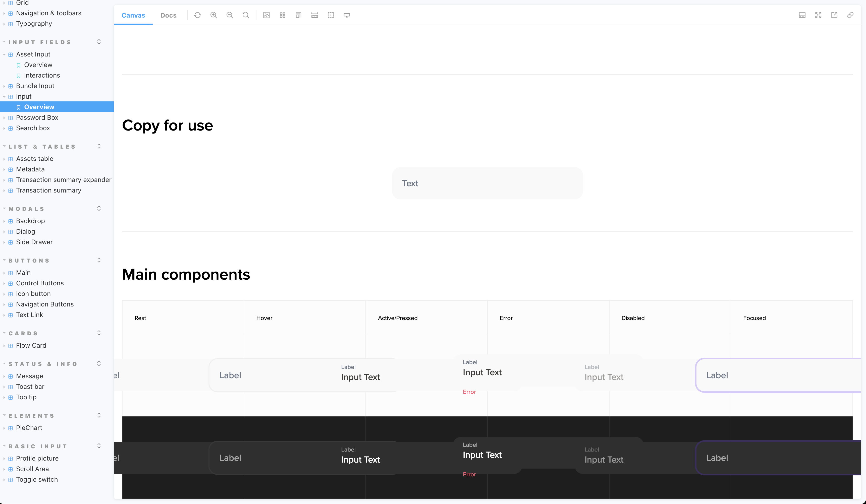Screen dimensions: 866x504
Task: Click the zoom in magnifier icon
Action: (213, 15)
